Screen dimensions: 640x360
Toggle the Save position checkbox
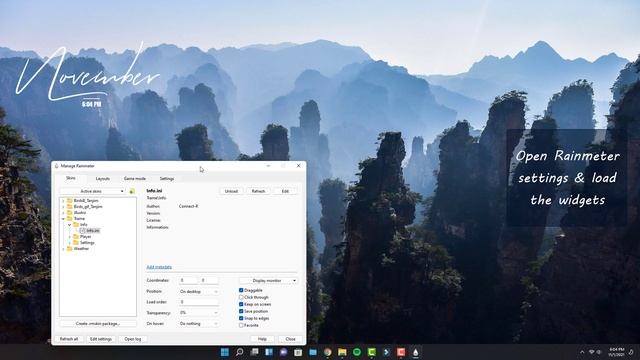[x=241, y=311]
